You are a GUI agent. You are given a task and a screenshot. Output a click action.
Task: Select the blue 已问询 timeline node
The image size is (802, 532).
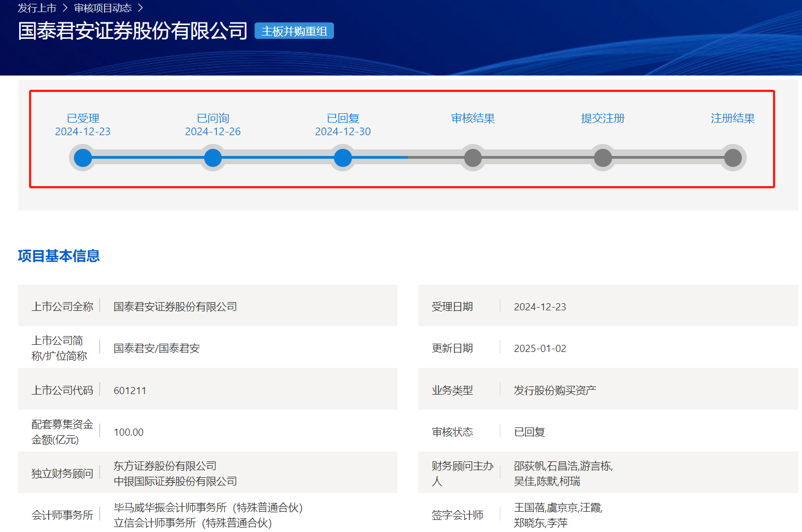click(x=213, y=158)
